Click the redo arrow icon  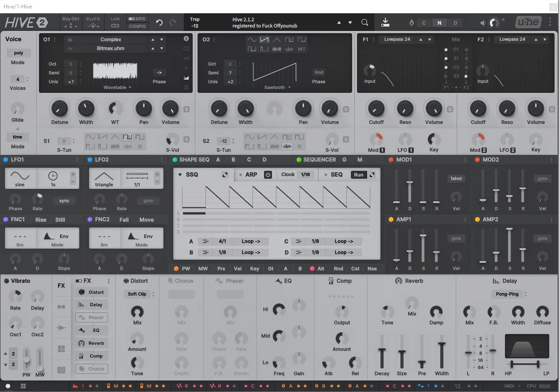point(173,23)
